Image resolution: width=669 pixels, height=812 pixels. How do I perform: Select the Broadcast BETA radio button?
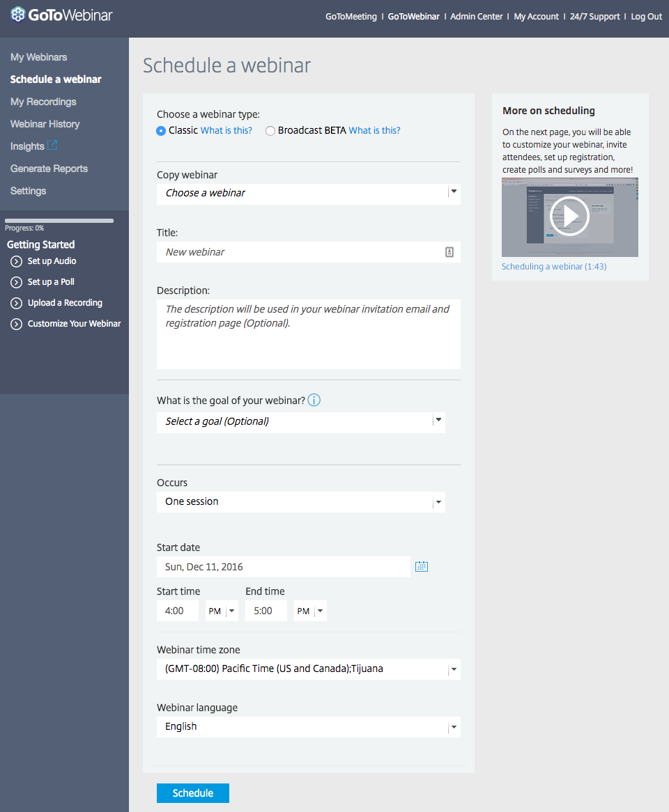[270, 131]
